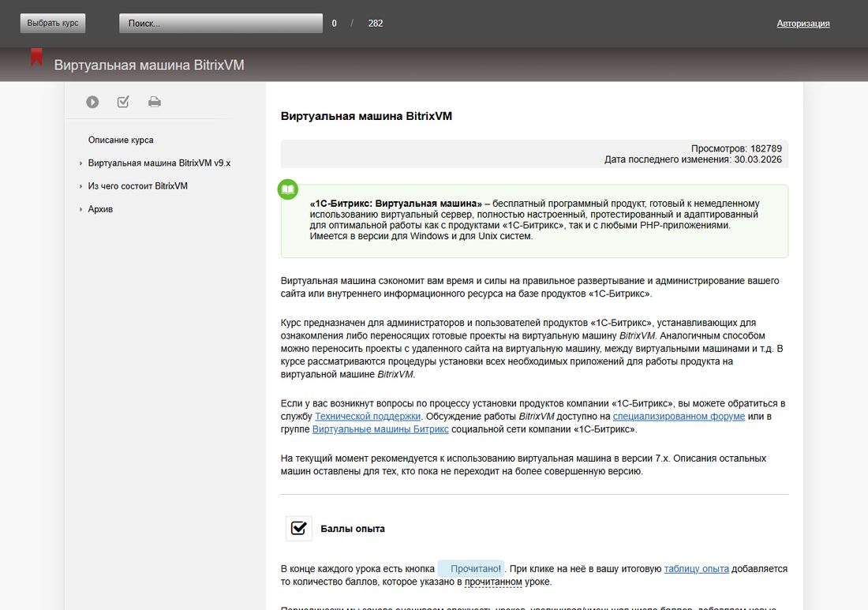Click the Просмотров: 182789 text
Image resolution: width=868 pixels, height=610 pixels.
[736, 148]
